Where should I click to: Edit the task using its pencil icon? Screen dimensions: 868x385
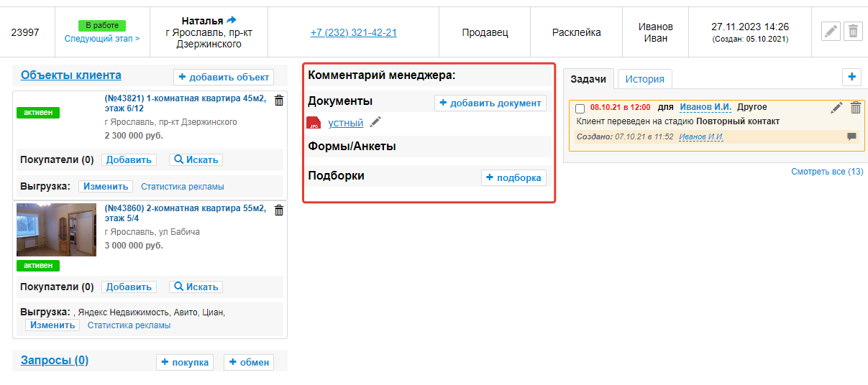(x=836, y=108)
